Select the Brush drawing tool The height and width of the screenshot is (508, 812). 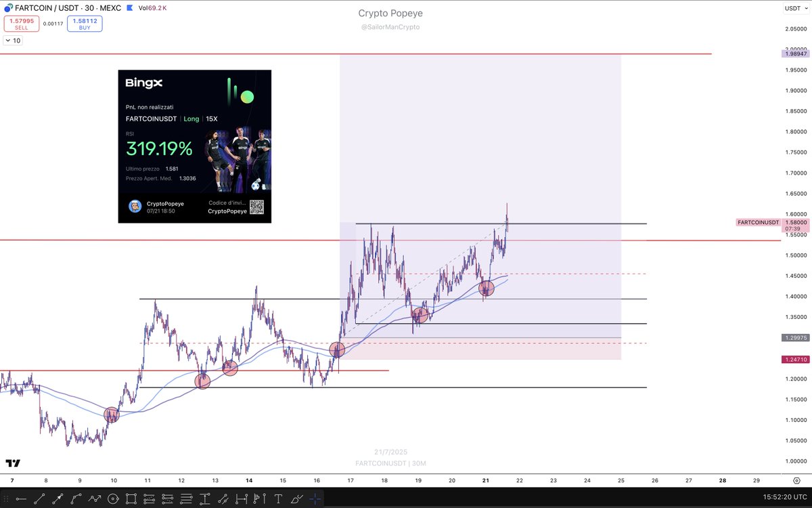[x=296, y=499]
